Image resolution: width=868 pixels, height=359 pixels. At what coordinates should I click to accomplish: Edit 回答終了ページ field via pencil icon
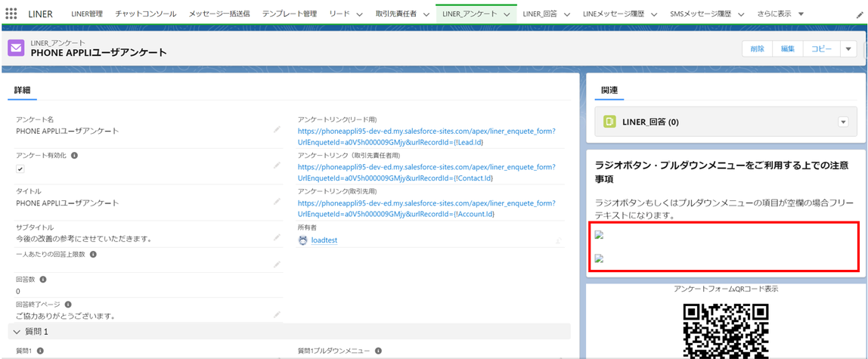coord(277,314)
